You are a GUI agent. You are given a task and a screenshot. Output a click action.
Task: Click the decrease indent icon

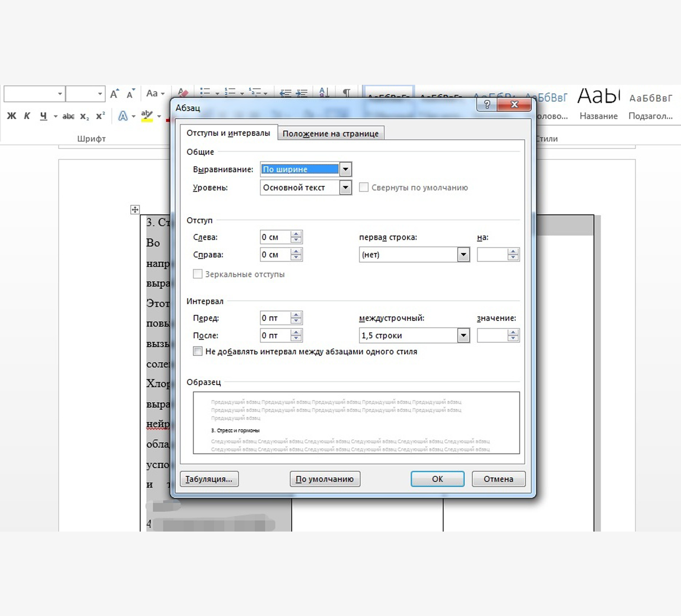click(286, 92)
